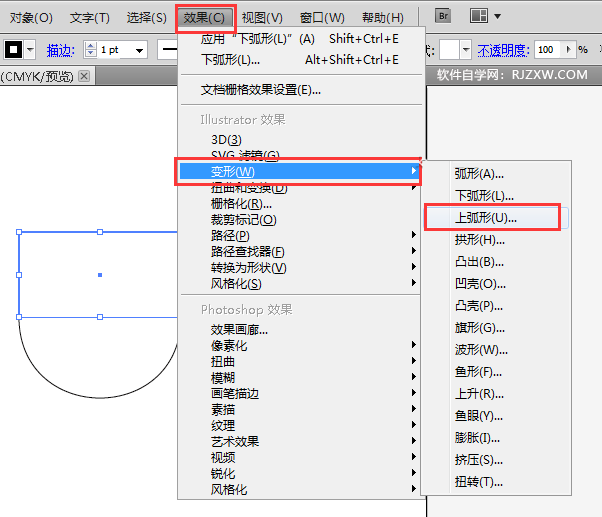Click the arrange documents layout icon
The image size is (602, 517).
(x=479, y=16)
